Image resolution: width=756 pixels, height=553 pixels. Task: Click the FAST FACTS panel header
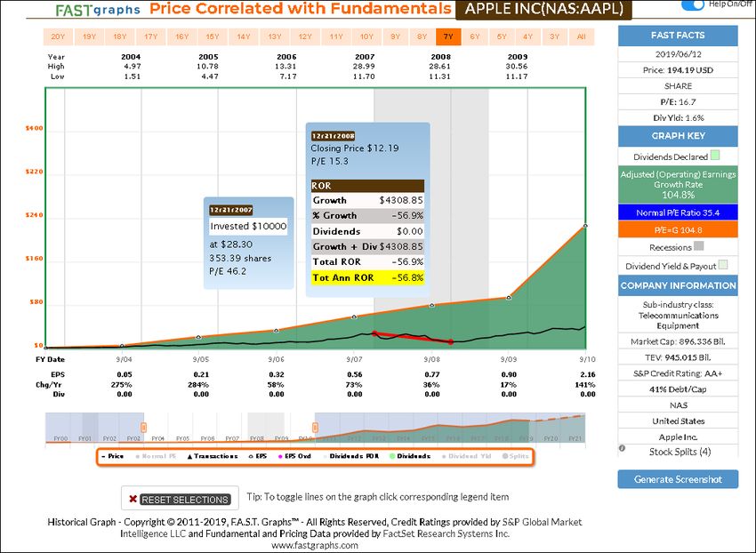point(678,36)
